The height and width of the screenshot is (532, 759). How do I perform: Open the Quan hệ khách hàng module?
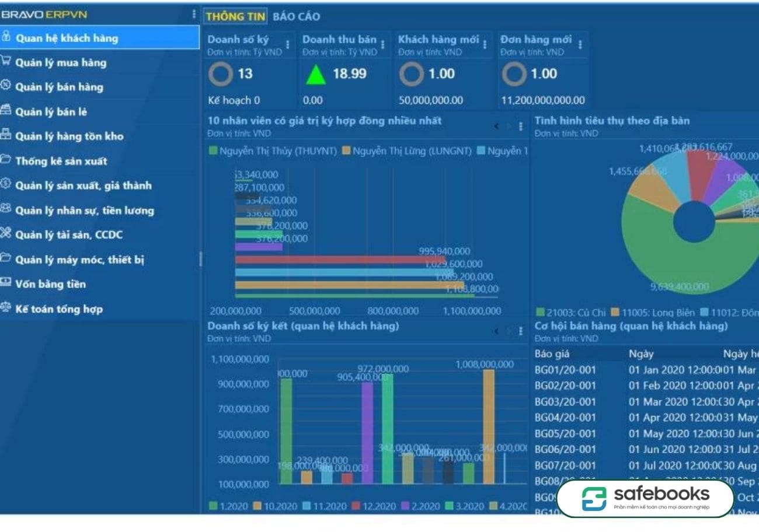tap(99, 38)
